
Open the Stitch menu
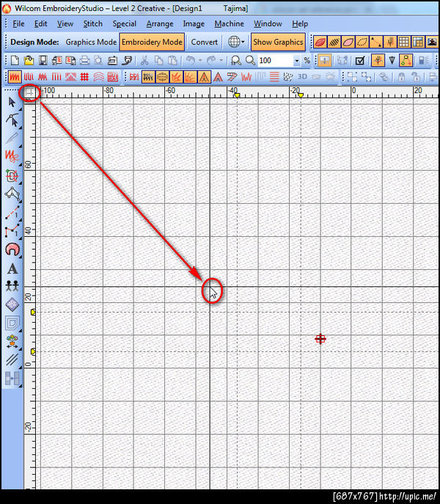(x=93, y=23)
